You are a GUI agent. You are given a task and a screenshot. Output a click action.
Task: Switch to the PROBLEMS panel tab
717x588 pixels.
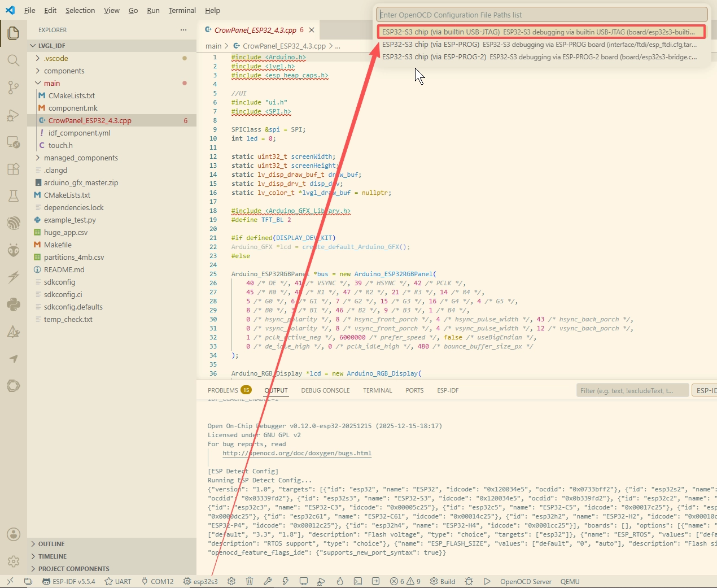[229, 390]
